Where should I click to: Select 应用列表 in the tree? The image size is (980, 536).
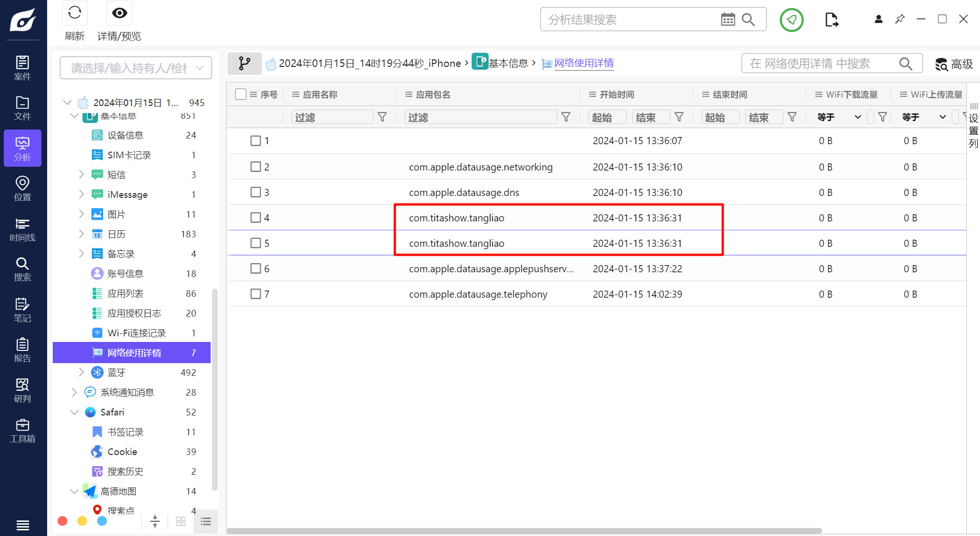125,293
